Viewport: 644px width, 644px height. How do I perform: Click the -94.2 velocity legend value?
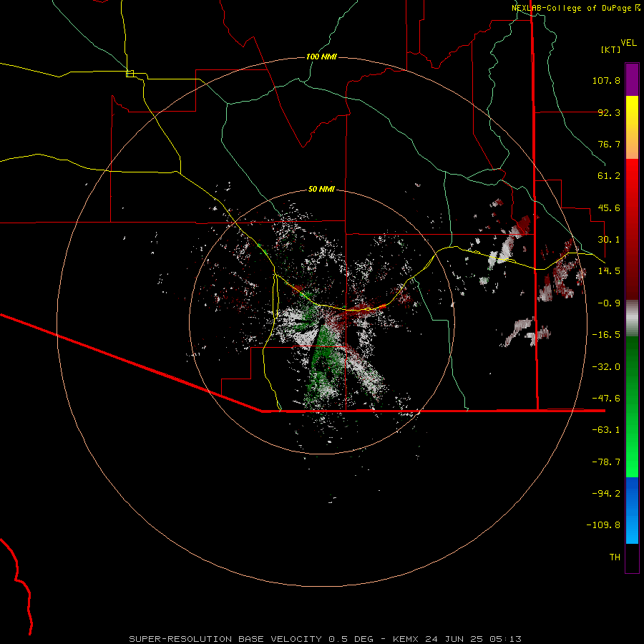[x=606, y=493]
